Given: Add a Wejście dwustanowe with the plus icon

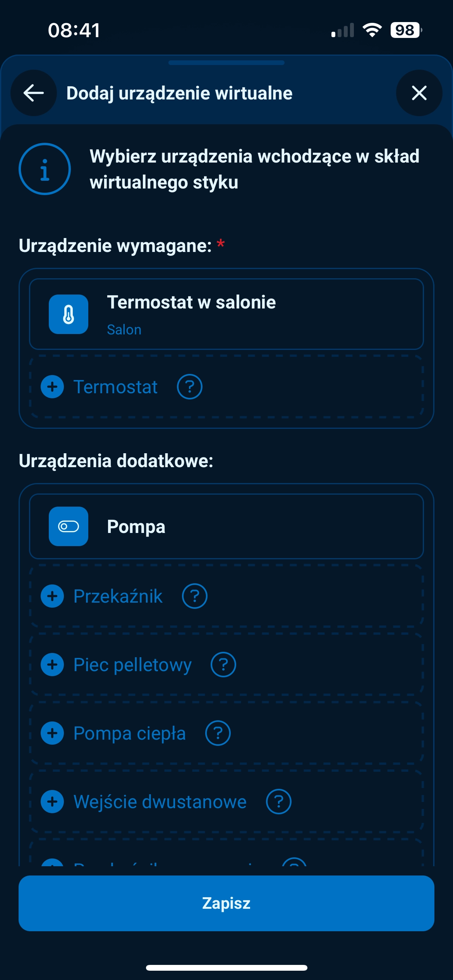Looking at the screenshot, I should [x=52, y=802].
